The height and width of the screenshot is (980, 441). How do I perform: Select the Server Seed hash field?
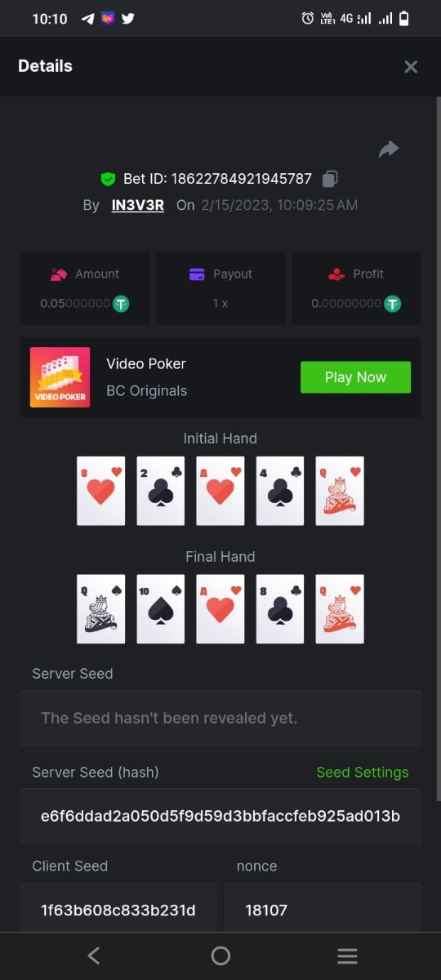point(220,816)
